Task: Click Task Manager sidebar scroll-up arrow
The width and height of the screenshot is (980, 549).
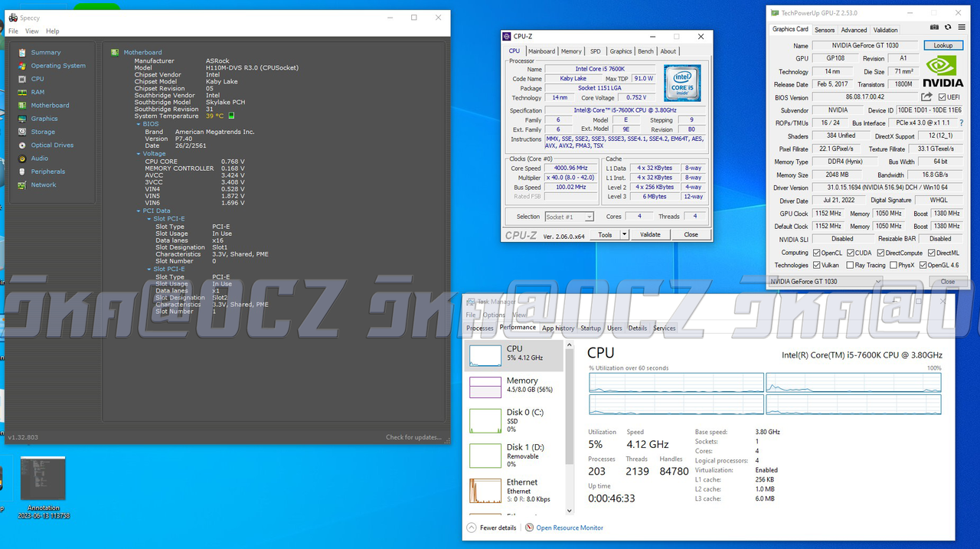Action: click(569, 346)
